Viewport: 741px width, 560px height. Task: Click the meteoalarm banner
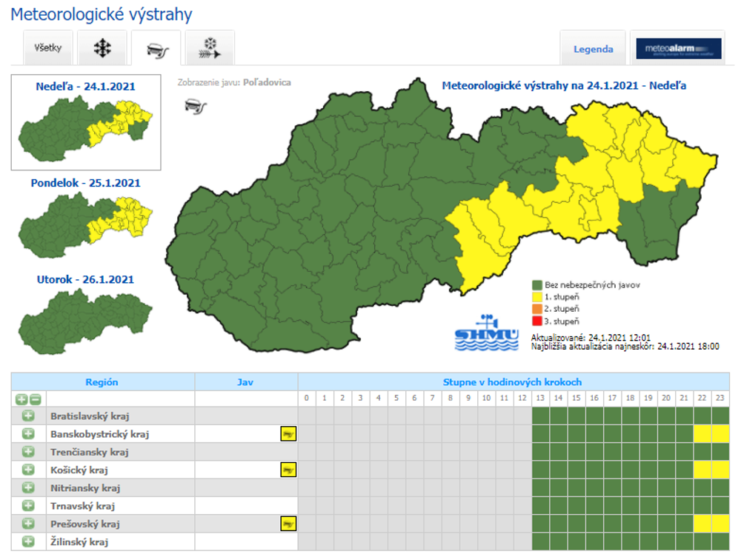677,47
